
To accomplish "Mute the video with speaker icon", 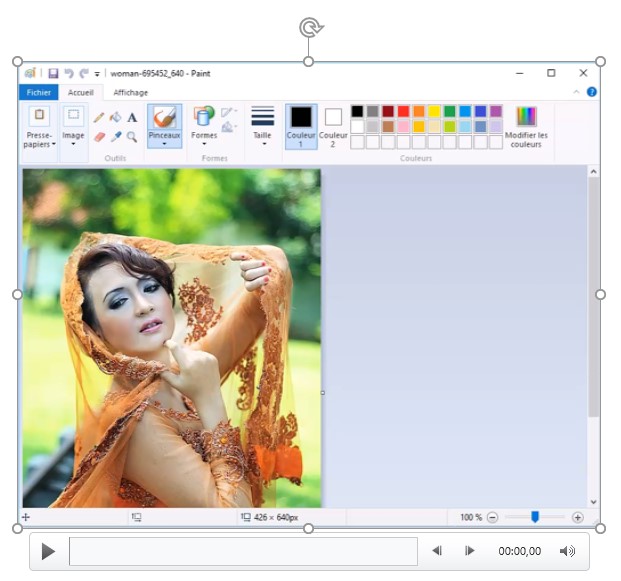I will click(x=567, y=551).
